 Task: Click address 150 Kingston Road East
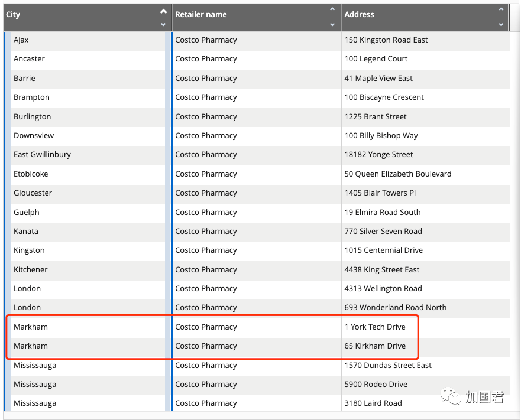click(x=386, y=40)
